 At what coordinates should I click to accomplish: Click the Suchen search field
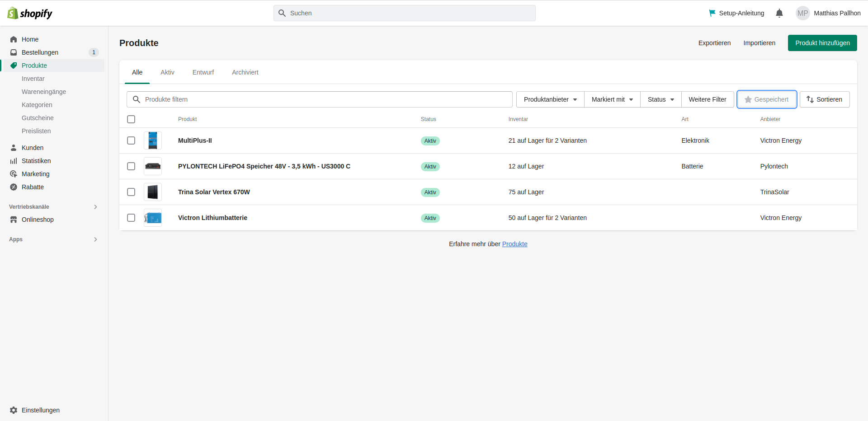[x=405, y=13]
